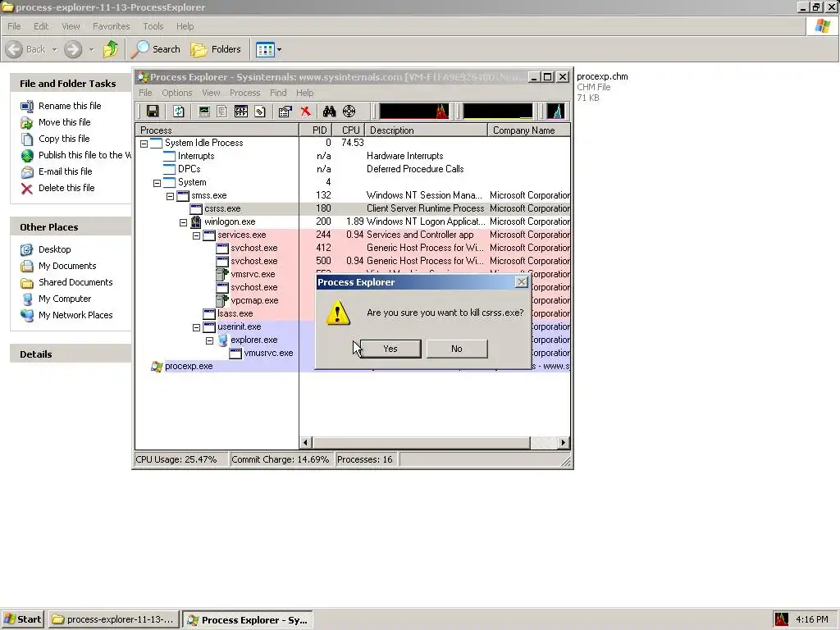Open System Information graph icon
The image size is (840, 630).
click(x=204, y=112)
